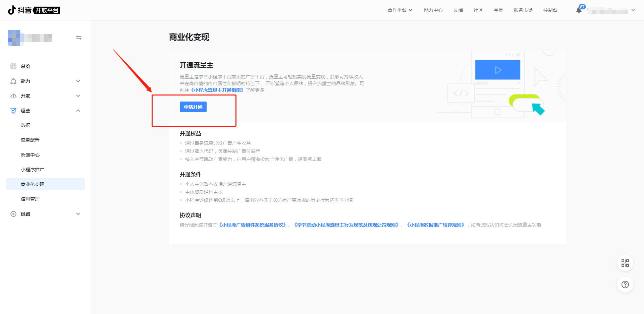
Task: Click the Douyin Open Platform logo
Action: tap(34, 10)
